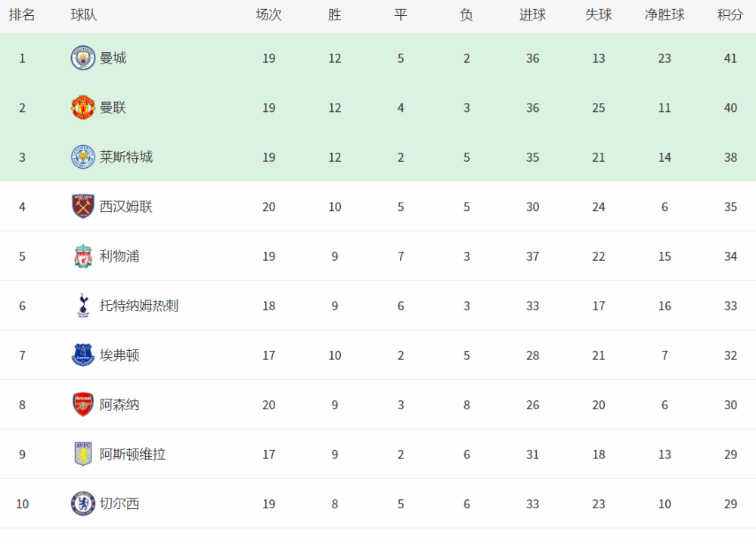
Task: Click the Manchester City club crest
Action: 83,58
